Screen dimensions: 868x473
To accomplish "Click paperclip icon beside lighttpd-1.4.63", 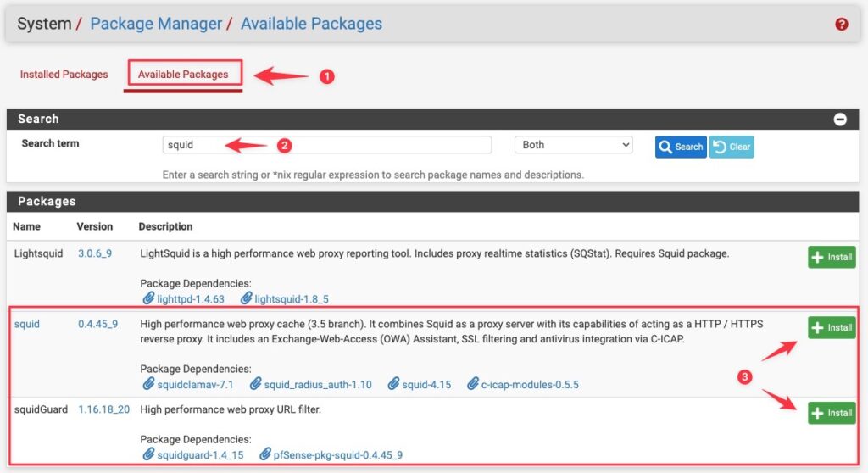I will [x=148, y=298].
